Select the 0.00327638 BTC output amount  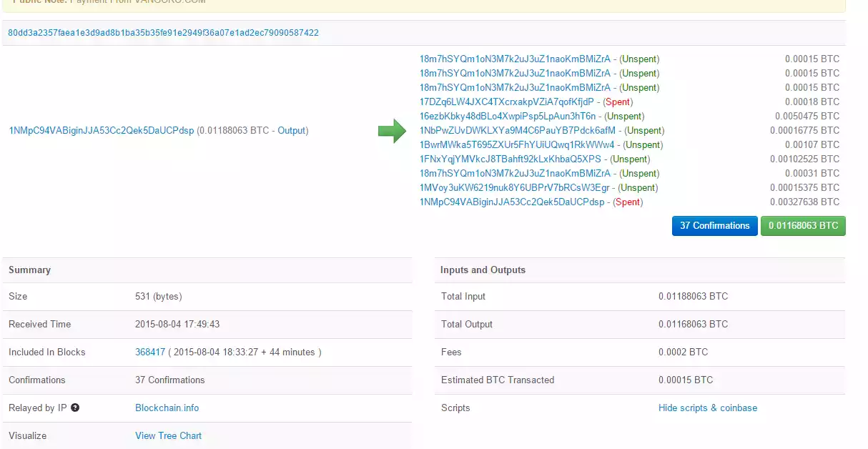pyautogui.click(x=804, y=202)
